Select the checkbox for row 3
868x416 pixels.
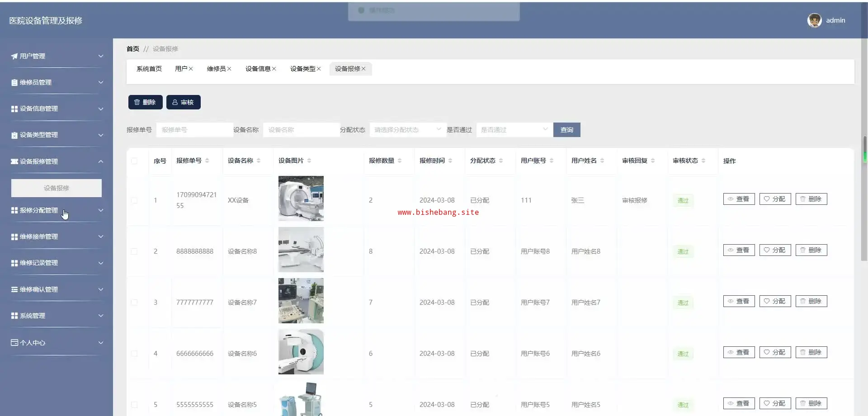click(x=134, y=303)
